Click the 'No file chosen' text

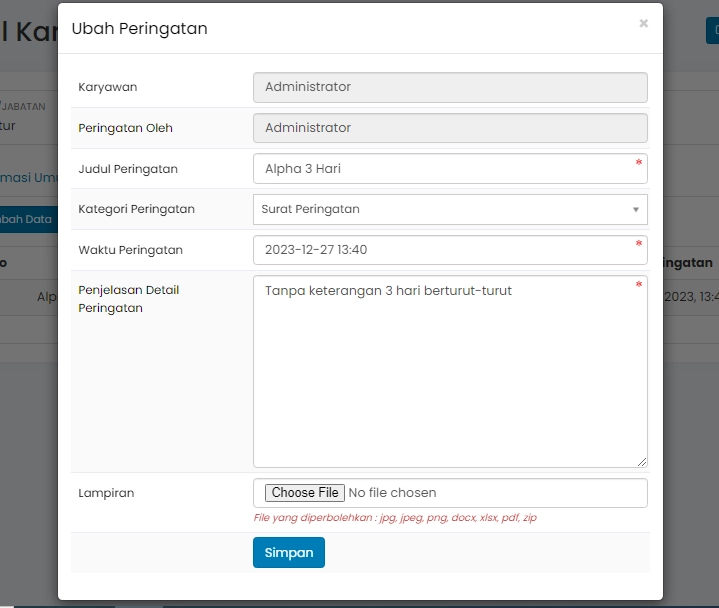tap(392, 493)
